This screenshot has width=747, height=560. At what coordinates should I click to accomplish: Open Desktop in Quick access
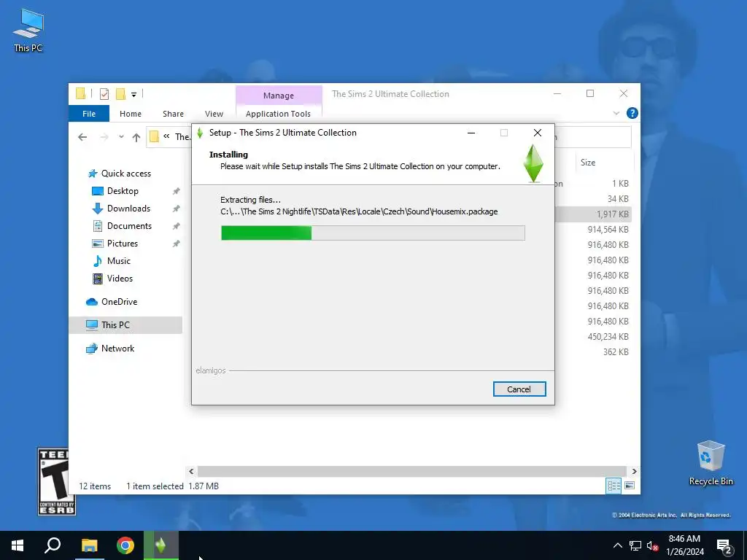point(123,191)
